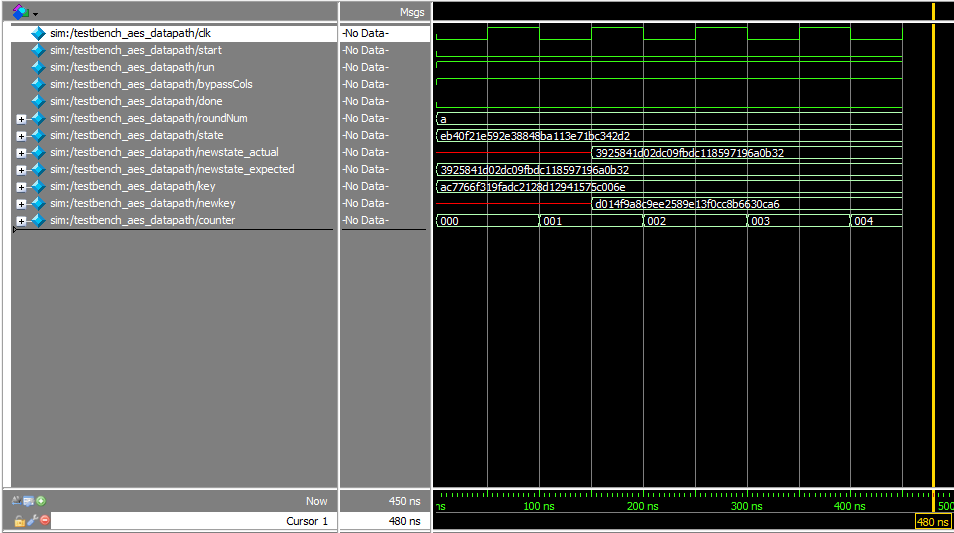This screenshot has height=533, width=954.
Task: Expand the roundNum signal
Action: coord(21,119)
